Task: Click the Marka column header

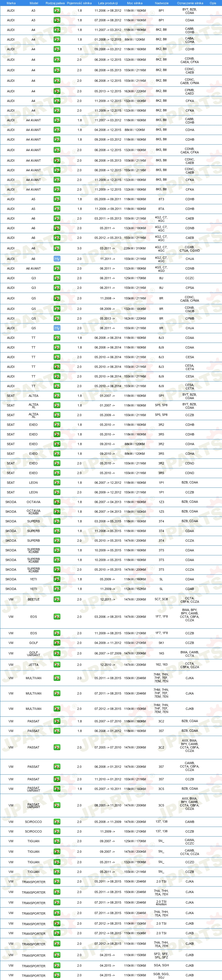Action: 11,3
